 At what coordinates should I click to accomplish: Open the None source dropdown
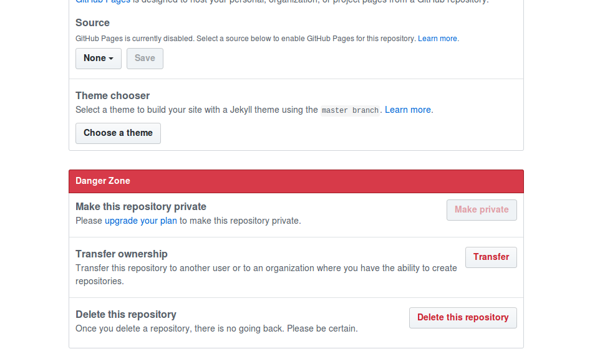tap(98, 59)
